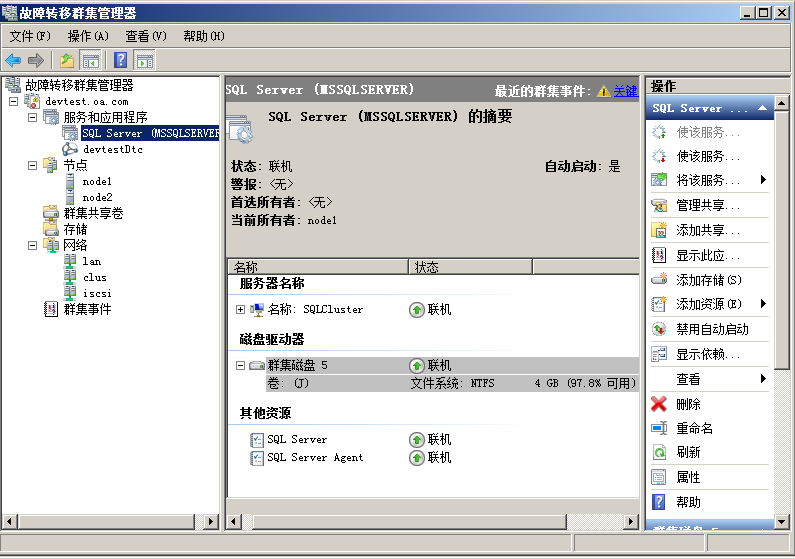Screen dimensions: 795x559
Task: Collapse the devtest.oa.com tree node
Action: [14, 101]
